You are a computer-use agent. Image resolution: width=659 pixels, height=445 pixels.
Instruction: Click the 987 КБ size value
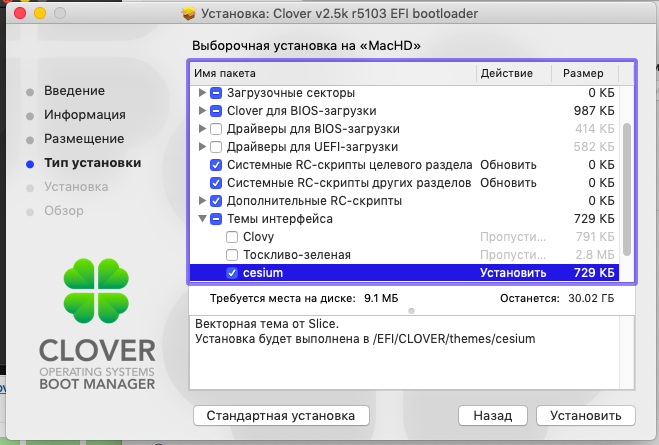coord(594,111)
